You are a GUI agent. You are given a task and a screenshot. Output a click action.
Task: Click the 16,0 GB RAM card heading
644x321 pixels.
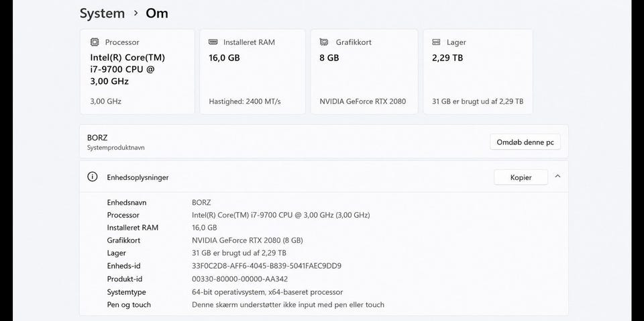pos(224,58)
